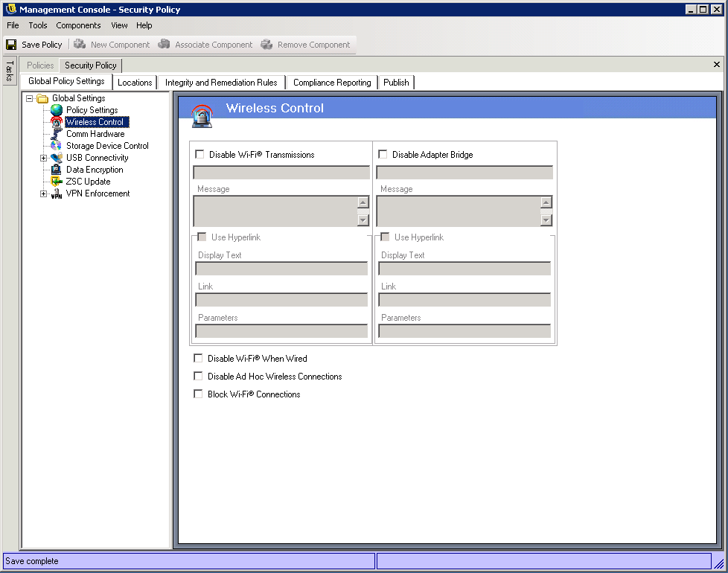Screen dimensions: 728x573
Task: Click the Storage Device Control disc icon
Action: 57,146
